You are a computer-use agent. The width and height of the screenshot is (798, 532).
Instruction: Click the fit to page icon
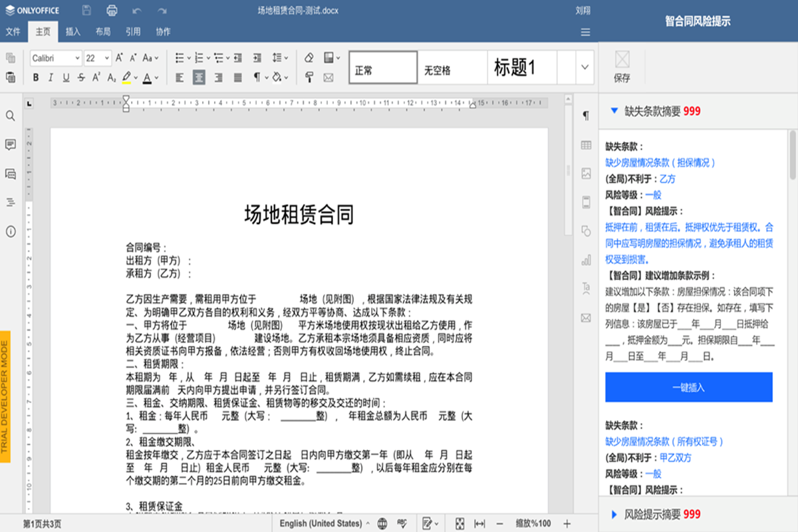460,523
